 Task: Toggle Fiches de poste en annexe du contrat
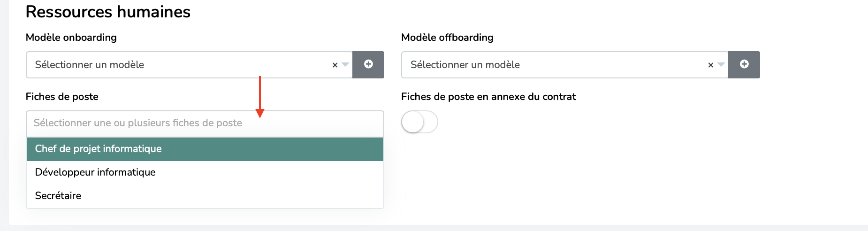(419, 122)
